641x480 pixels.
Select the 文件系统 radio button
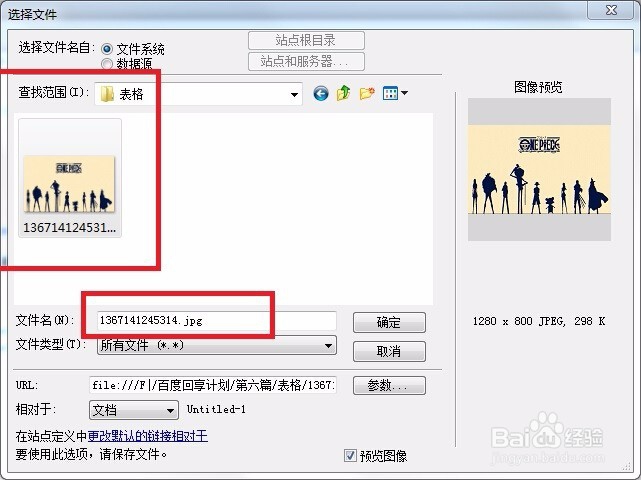tap(107, 49)
